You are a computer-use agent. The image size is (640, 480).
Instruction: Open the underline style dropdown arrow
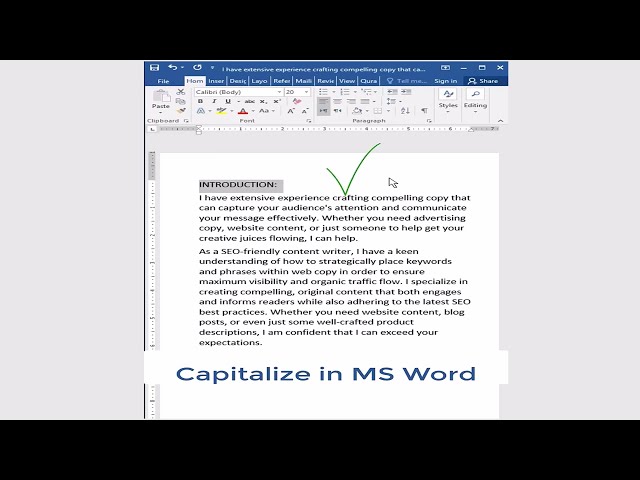tap(238, 101)
